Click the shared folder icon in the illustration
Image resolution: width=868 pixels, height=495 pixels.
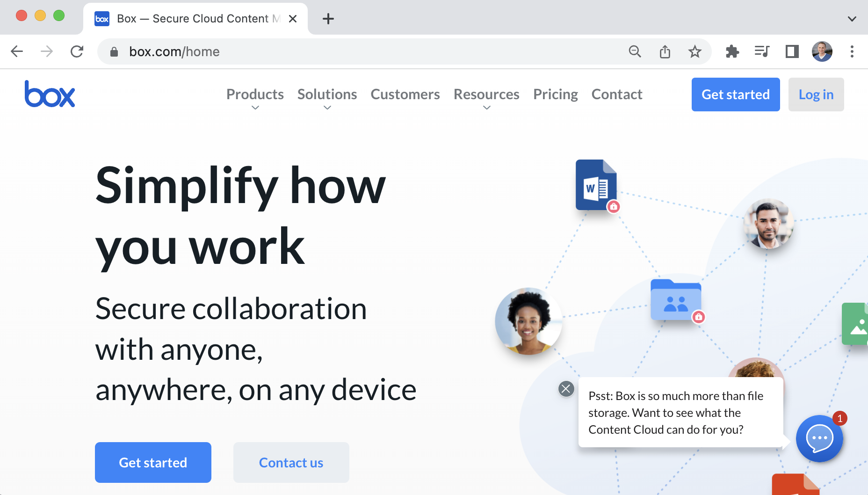pos(676,299)
